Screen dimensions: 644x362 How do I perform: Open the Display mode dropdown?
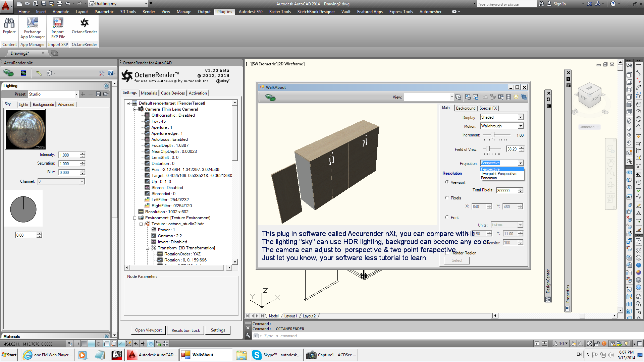(x=521, y=117)
